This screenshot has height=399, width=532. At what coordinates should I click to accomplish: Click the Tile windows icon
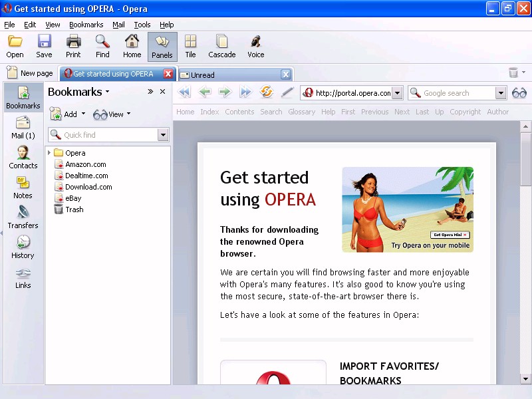pyautogui.click(x=190, y=47)
